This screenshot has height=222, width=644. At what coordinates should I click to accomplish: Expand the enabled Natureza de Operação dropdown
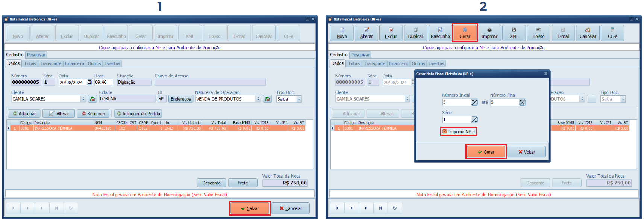pos(258,99)
